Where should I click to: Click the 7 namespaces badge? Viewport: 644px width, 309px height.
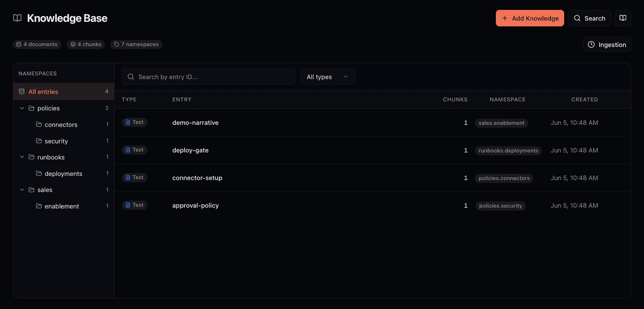coord(136,44)
